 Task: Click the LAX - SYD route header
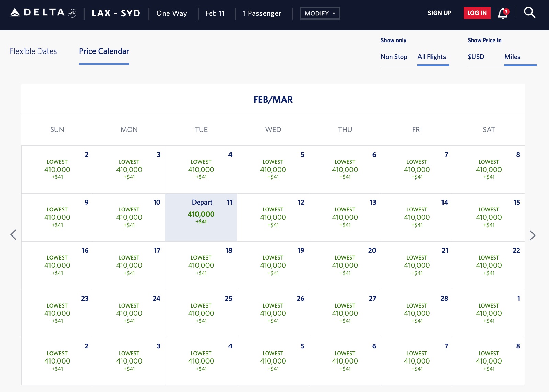(116, 13)
